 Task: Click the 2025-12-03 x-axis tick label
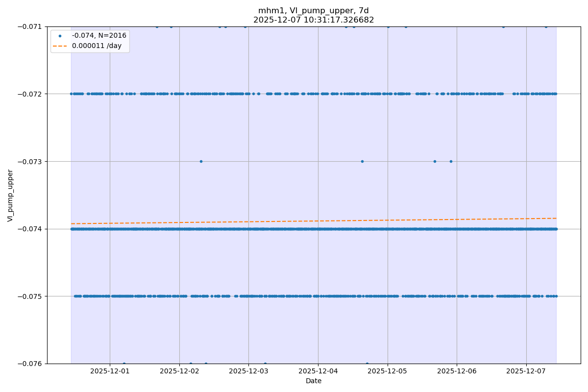248,371
